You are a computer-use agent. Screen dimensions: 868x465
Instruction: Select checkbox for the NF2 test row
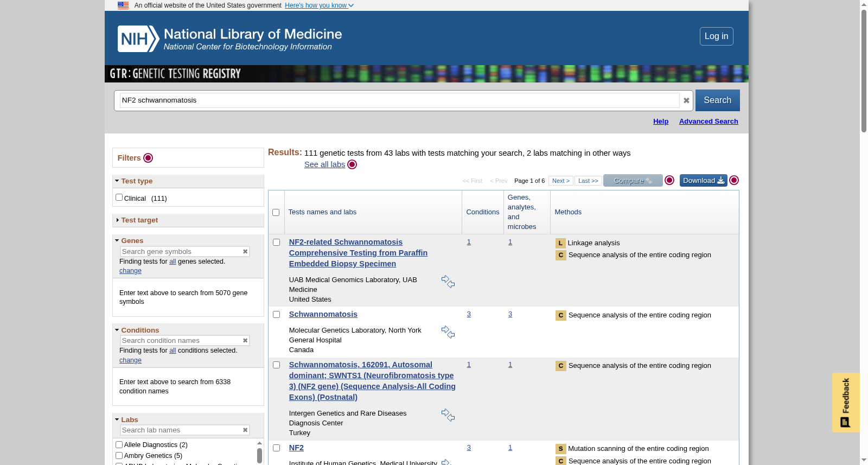click(276, 448)
